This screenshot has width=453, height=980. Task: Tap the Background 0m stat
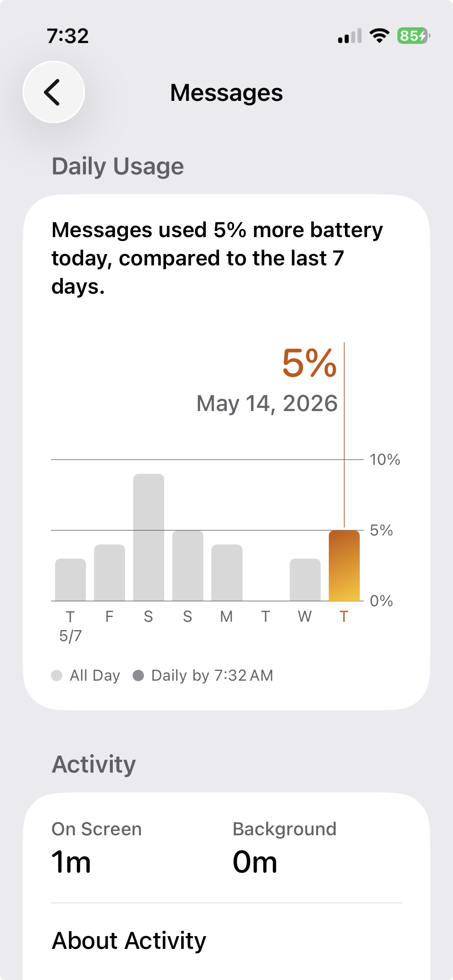coord(285,848)
